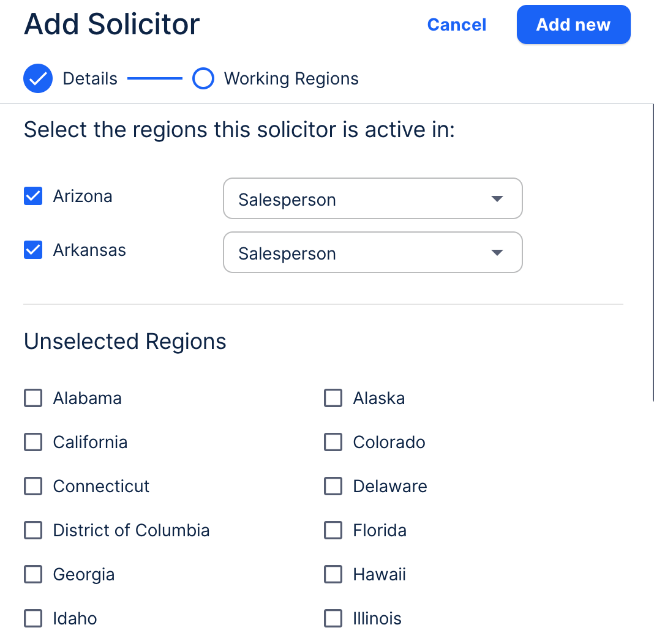Image resolution: width=654 pixels, height=644 pixels.
Task: Open the Arkansas Salesperson role dropdown
Action: point(372,252)
